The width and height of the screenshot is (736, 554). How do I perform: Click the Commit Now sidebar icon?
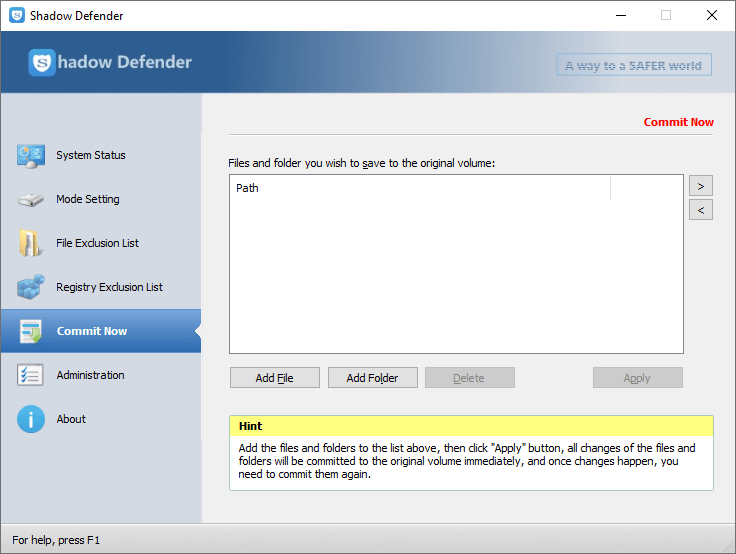[31, 331]
